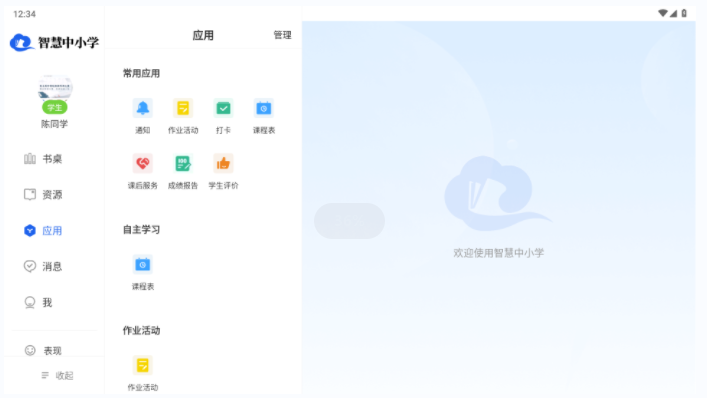Click the user avatar picture
This screenshot has width=707, height=398.
tap(55, 87)
